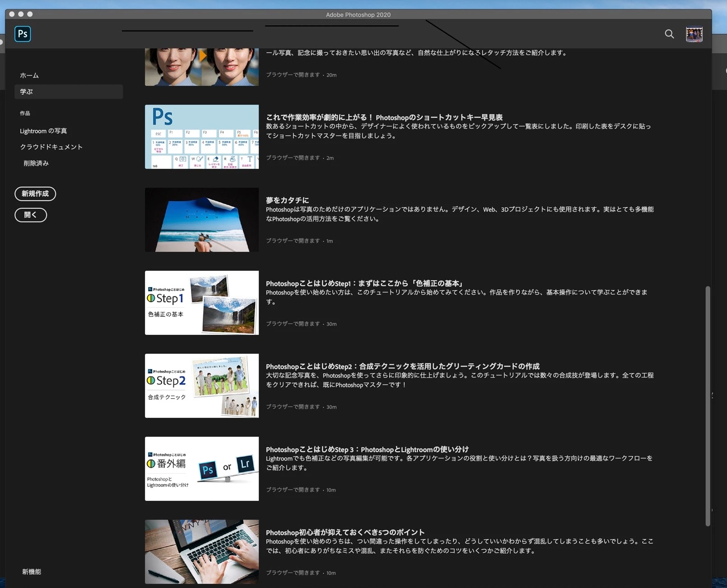Viewport: 727px width, 588px height.
Task: Click the tutorial list vertical scrollbar
Action: 708,406
